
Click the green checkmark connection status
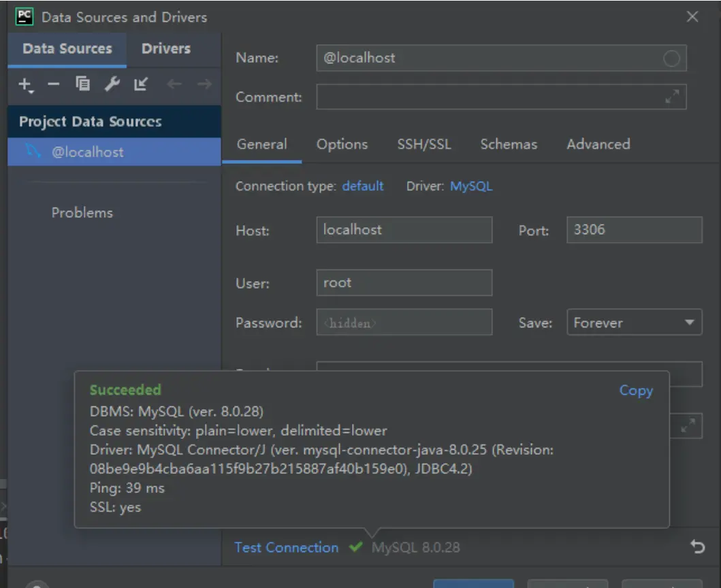point(355,547)
